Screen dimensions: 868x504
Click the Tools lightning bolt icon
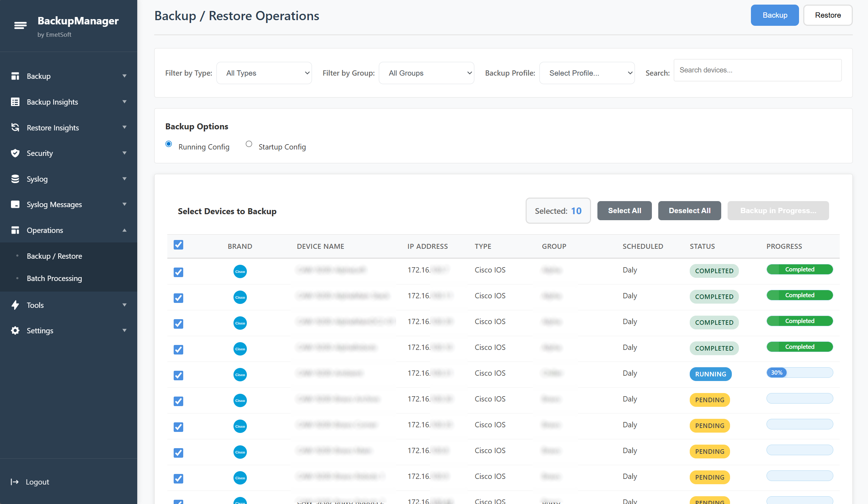[x=15, y=305]
